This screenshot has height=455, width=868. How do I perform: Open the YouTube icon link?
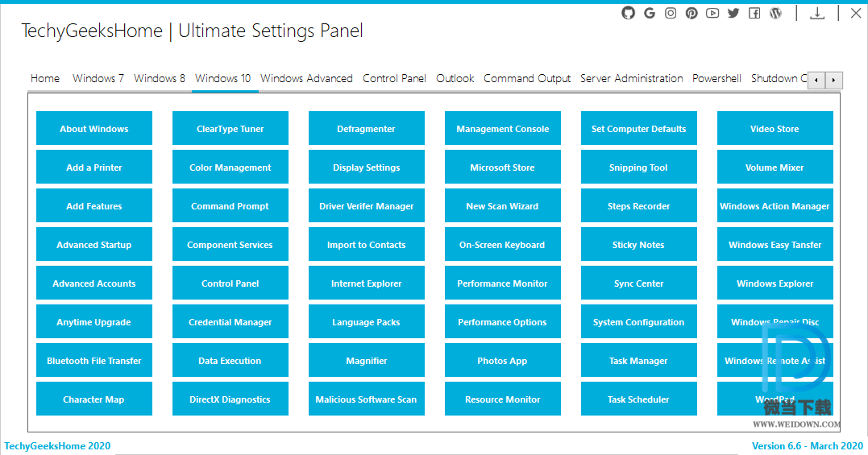(712, 13)
